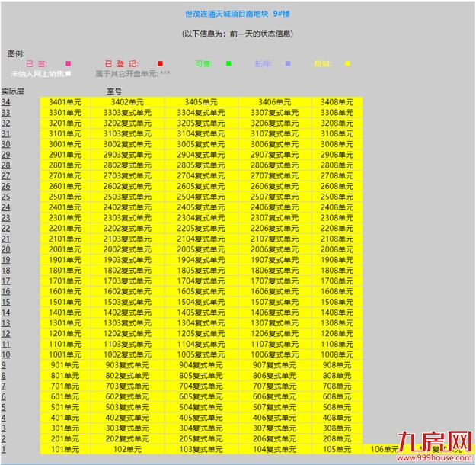This screenshot has height=465, width=476.
Task: Select unit 3406单元 cell
Action: coord(275,102)
